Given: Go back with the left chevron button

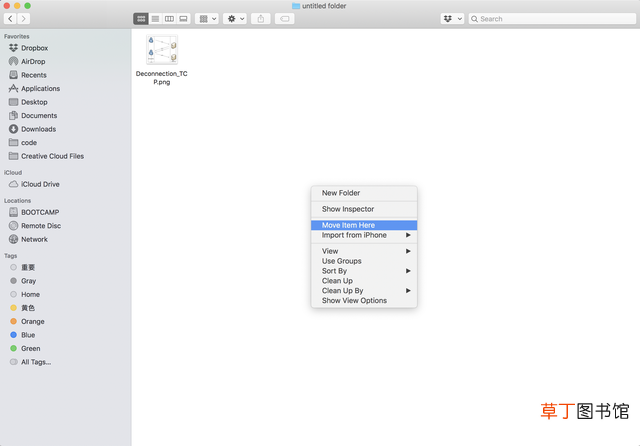Looking at the screenshot, I should click(10, 19).
